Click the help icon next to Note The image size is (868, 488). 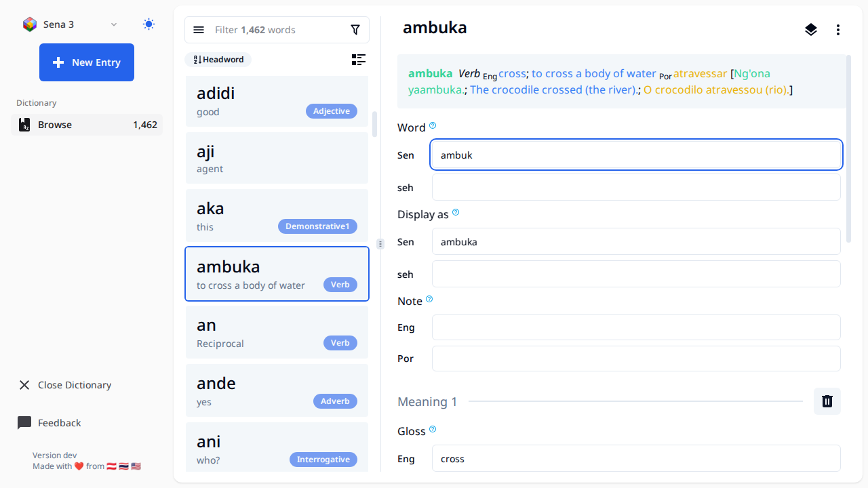tap(429, 299)
